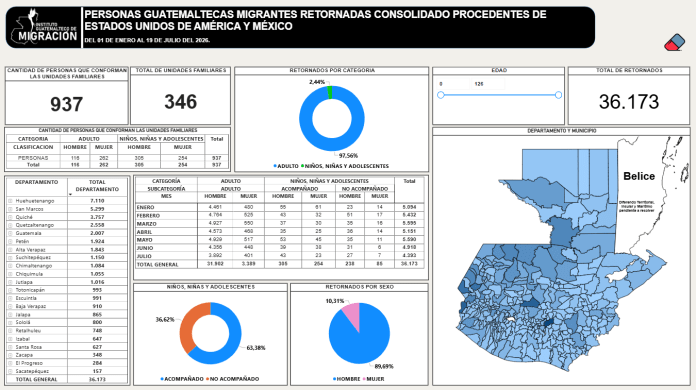Expand the Quiché department row
This screenshot has height=390, width=696.
10,217
